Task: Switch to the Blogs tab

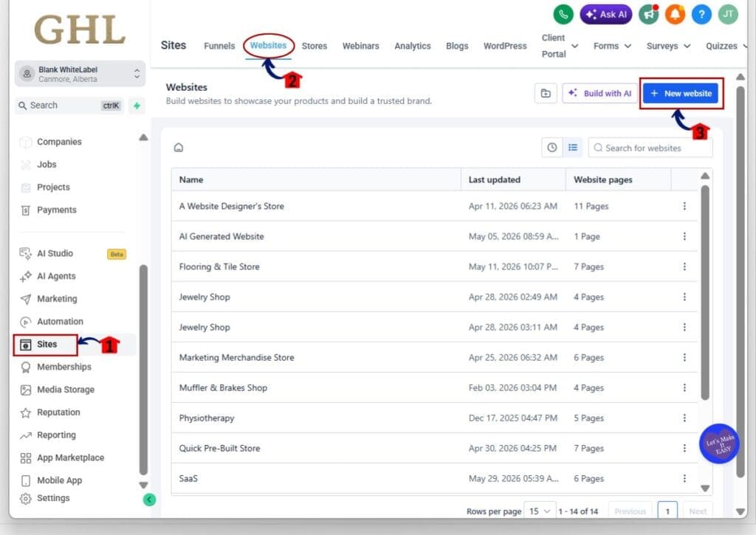Action: [457, 46]
